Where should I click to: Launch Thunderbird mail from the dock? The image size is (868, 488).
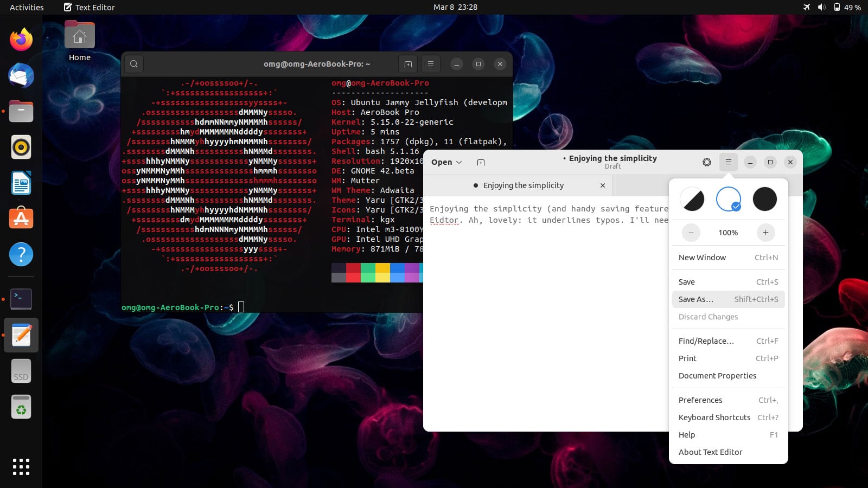point(21,75)
